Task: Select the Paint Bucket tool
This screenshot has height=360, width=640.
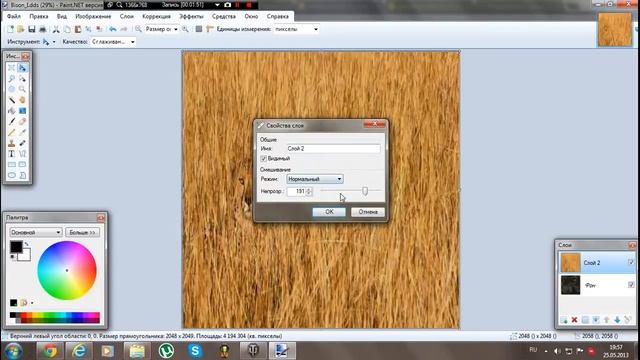Action: (11, 111)
